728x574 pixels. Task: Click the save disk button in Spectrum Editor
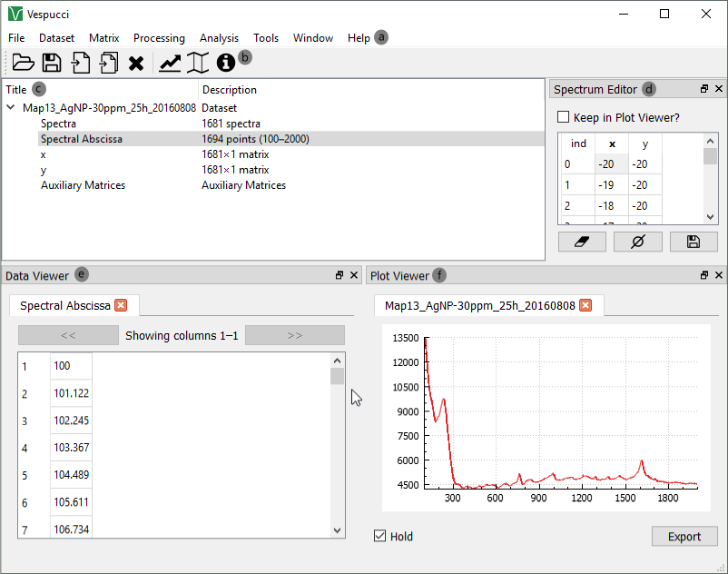[x=694, y=242]
